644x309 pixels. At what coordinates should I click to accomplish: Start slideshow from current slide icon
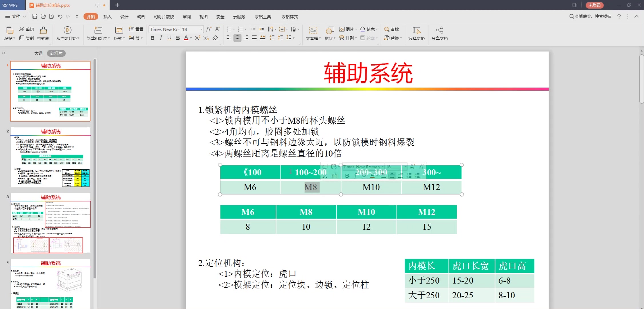click(x=67, y=30)
